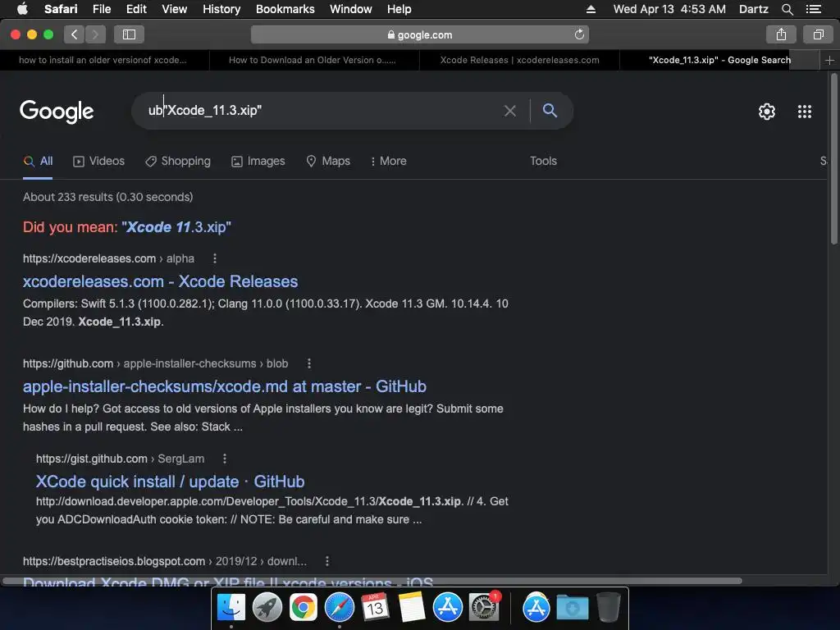The height and width of the screenshot is (630, 840).
Task: Click Safari's forward arrow button
Action: click(95, 34)
